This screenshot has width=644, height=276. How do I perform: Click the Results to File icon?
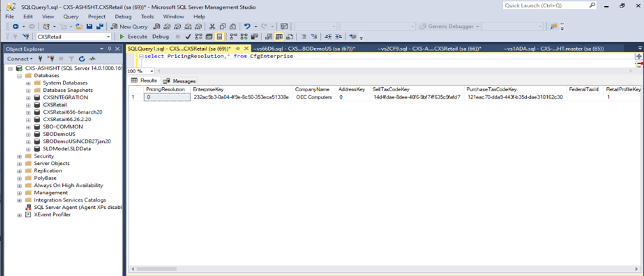coord(289,37)
